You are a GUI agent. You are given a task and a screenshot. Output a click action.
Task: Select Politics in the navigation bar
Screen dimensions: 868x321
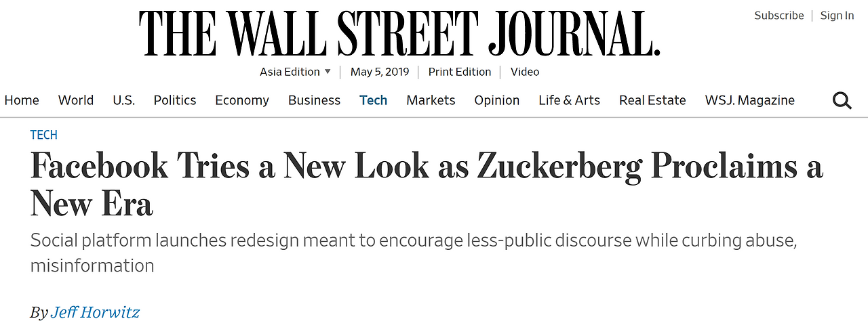(175, 100)
